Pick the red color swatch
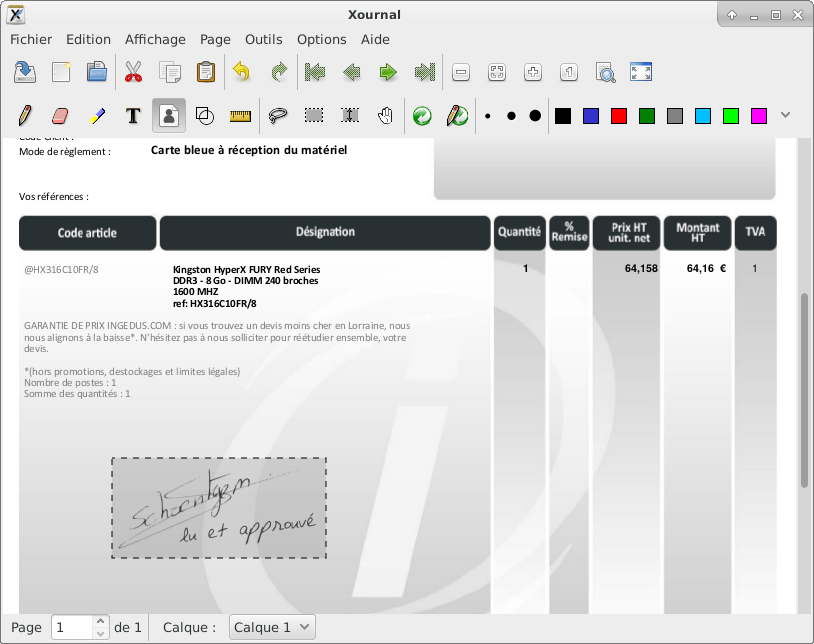This screenshot has height=644, width=814. tap(619, 116)
